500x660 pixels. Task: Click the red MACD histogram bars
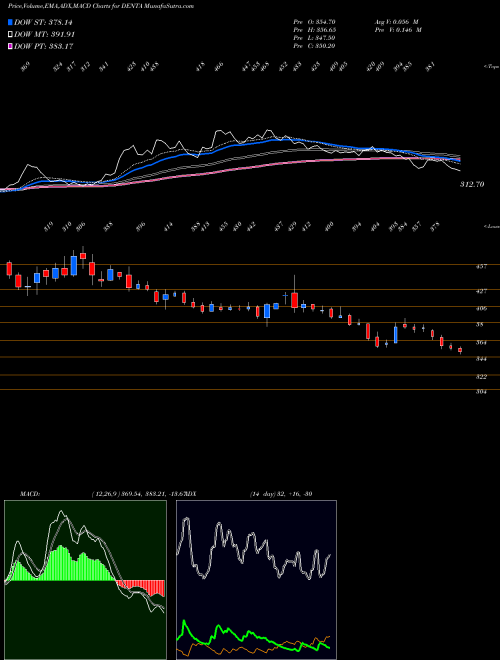pyautogui.click(x=140, y=588)
